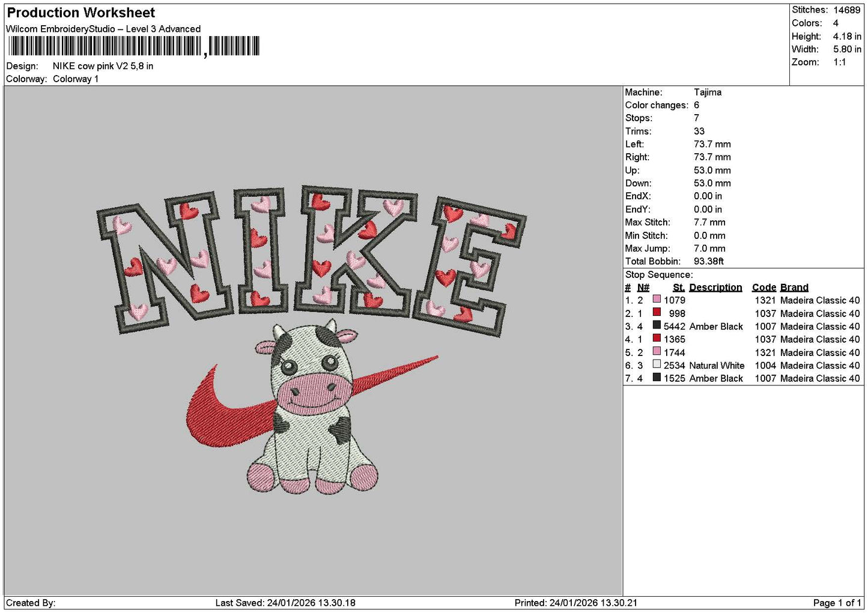Screen dimensions: 868x613
Task: Click the NIKE cow embroidery design preview
Action: pyautogui.click(x=312, y=340)
